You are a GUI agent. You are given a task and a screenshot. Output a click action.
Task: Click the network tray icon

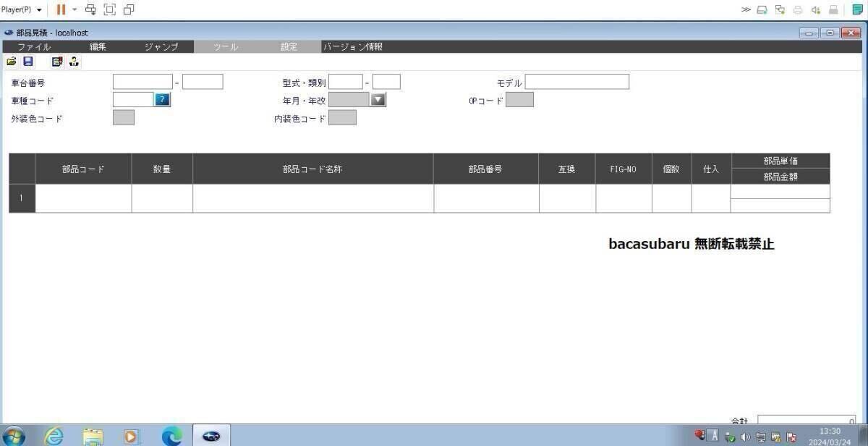761,437
